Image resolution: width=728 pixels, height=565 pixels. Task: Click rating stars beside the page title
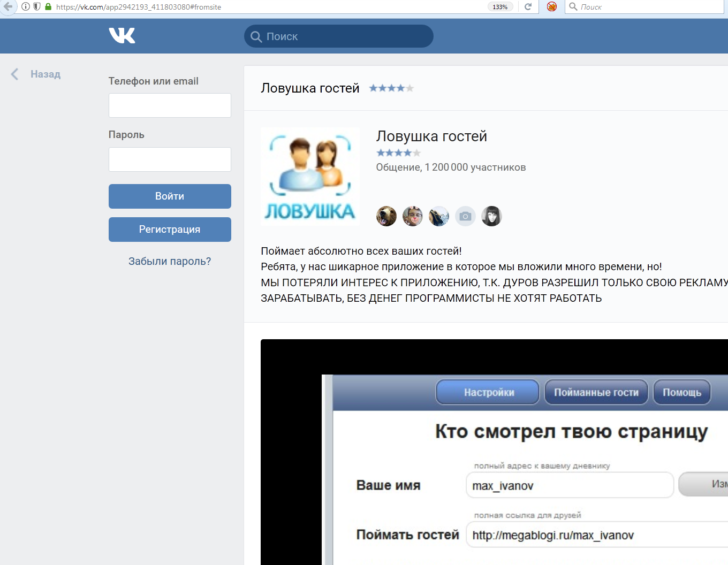(x=391, y=88)
